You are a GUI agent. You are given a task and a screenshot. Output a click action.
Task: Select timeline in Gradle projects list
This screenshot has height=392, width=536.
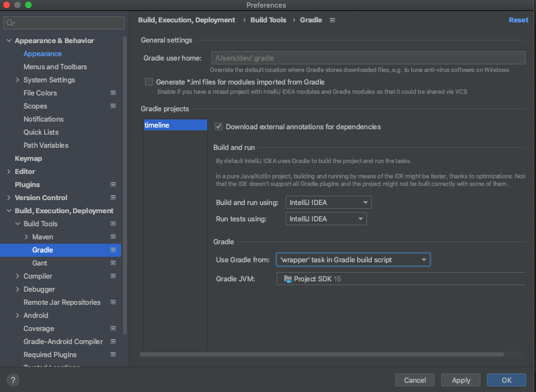pos(176,125)
